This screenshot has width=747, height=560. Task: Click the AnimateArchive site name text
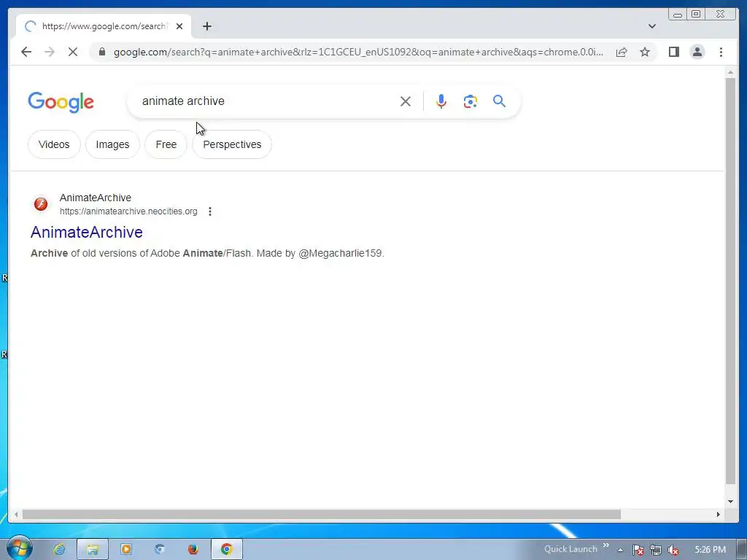pos(96,198)
